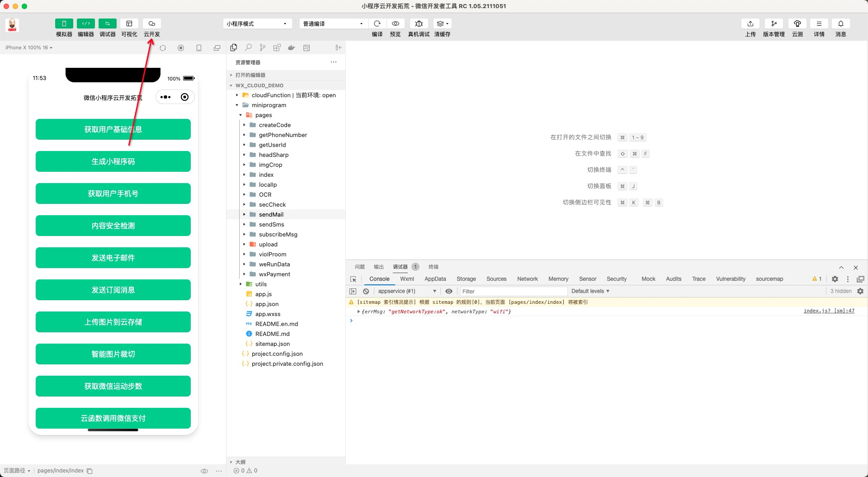Image resolution: width=868 pixels, height=477 pixels.
Task: Clear the console output
Action: (366, 291)
